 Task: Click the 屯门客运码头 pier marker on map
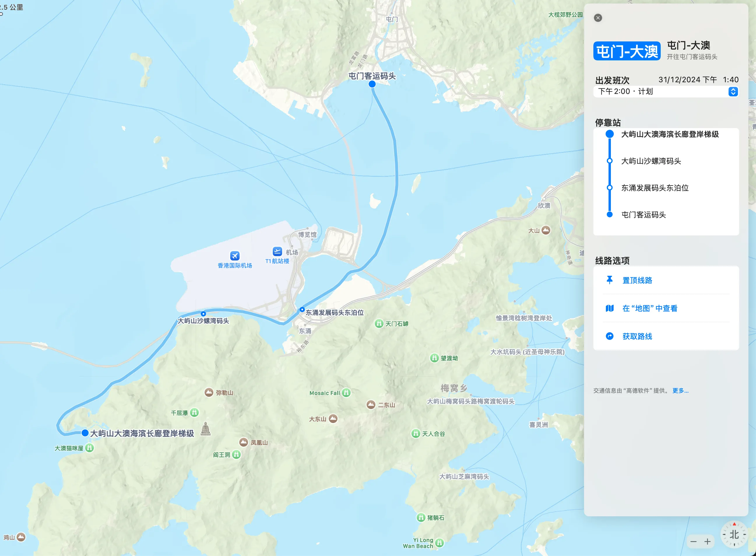[x=372, y=84]
